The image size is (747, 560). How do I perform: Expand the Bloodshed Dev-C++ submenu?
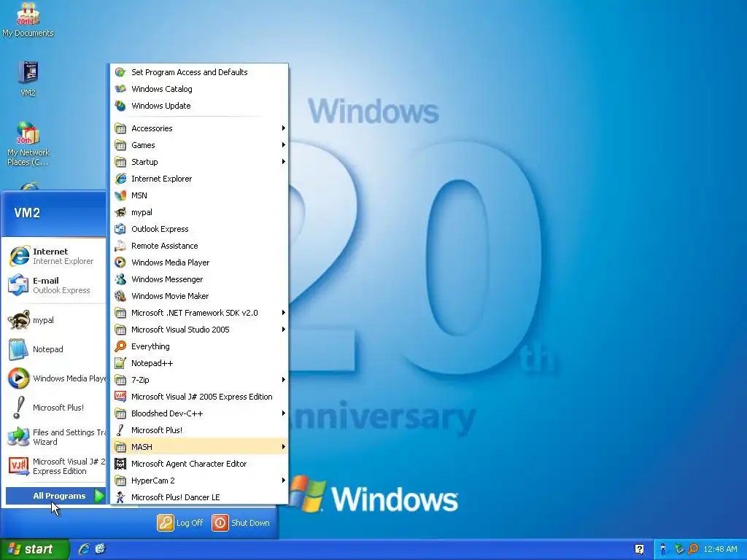(199, 413)
